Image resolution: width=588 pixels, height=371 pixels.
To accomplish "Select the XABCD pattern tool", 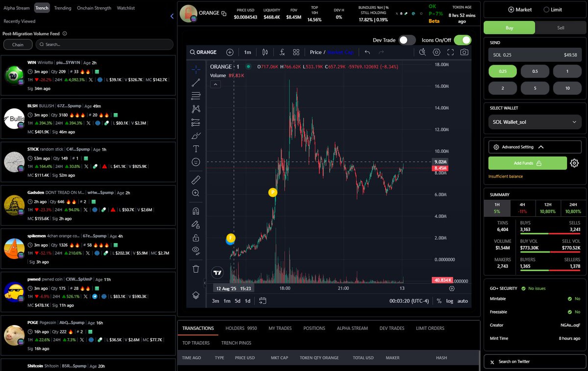I will (196, 109).
